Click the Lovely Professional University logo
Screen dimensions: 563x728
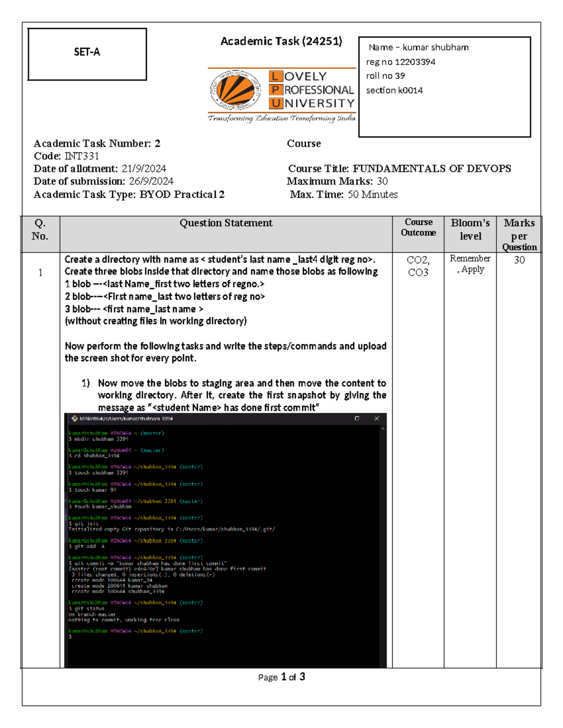click(282, 96)
